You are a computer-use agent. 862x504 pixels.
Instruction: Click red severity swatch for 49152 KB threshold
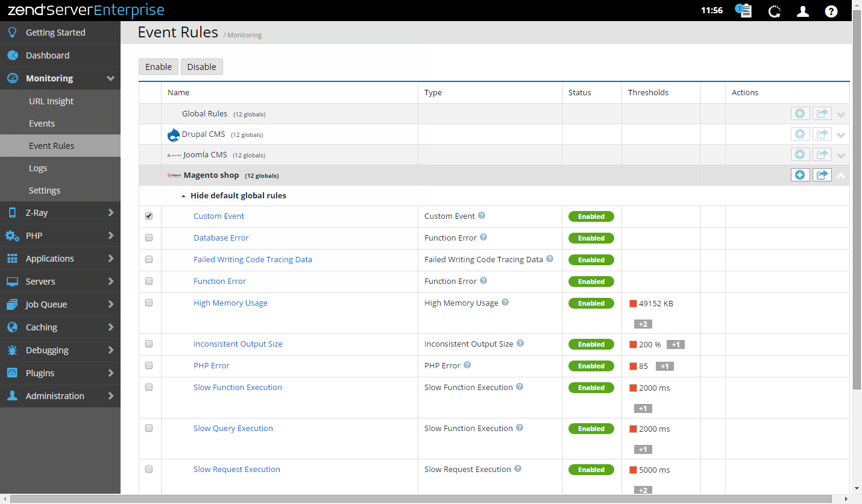point(633,303)
